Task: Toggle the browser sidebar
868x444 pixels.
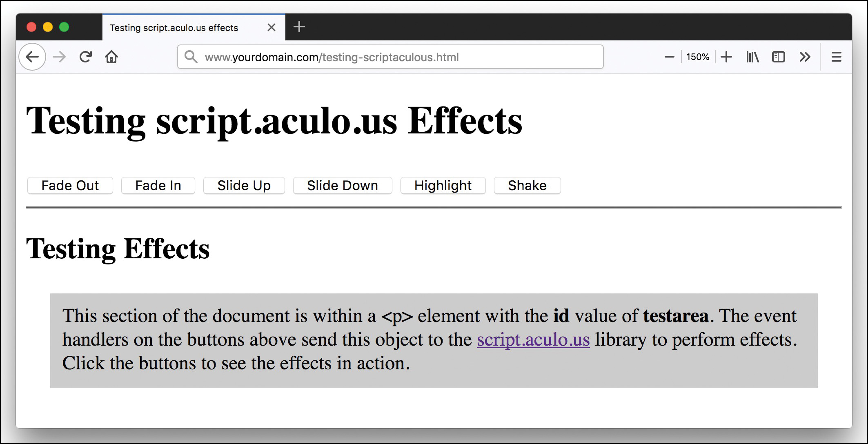Action: (779, 57)
